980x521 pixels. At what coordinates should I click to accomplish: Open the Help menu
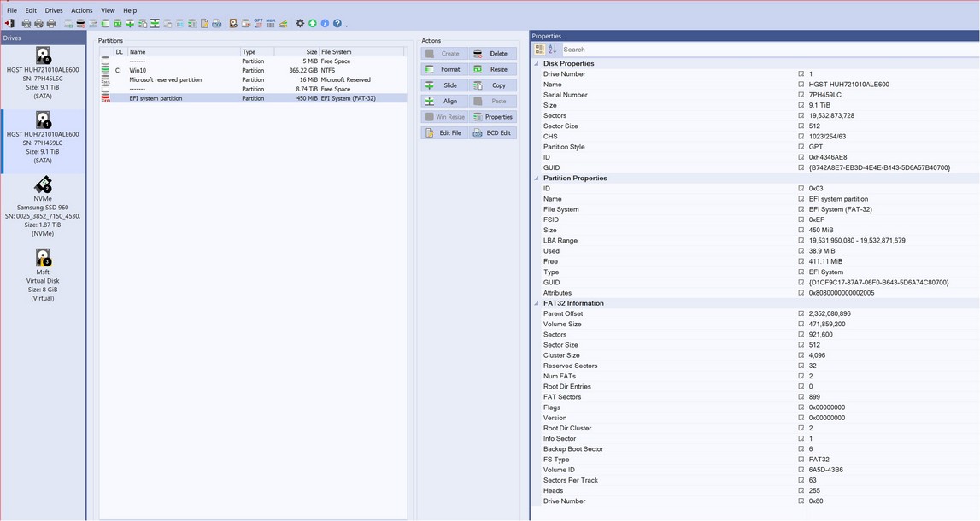[130, 10]
